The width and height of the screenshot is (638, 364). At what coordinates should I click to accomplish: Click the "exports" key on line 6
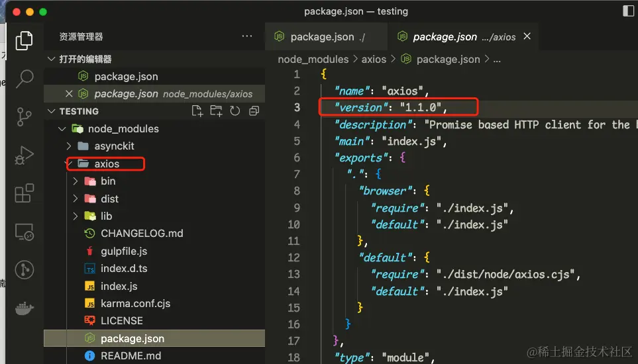tap(361, 158)
